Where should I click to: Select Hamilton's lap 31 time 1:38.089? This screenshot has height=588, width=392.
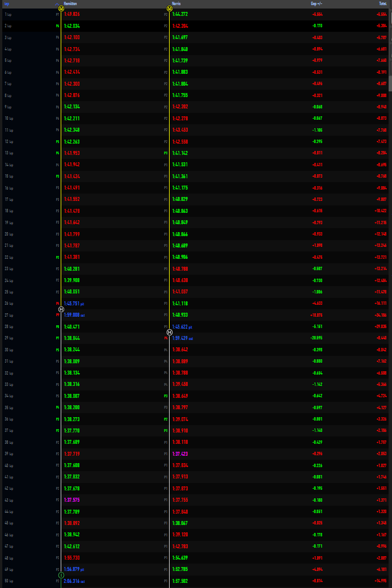72,362
